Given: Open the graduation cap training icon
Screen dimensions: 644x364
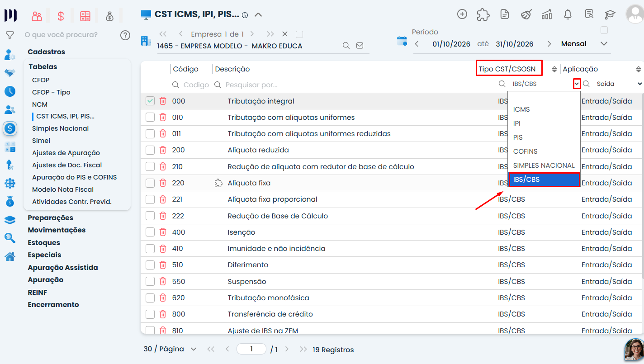Looking at the screenshot, I should point(610,14).
